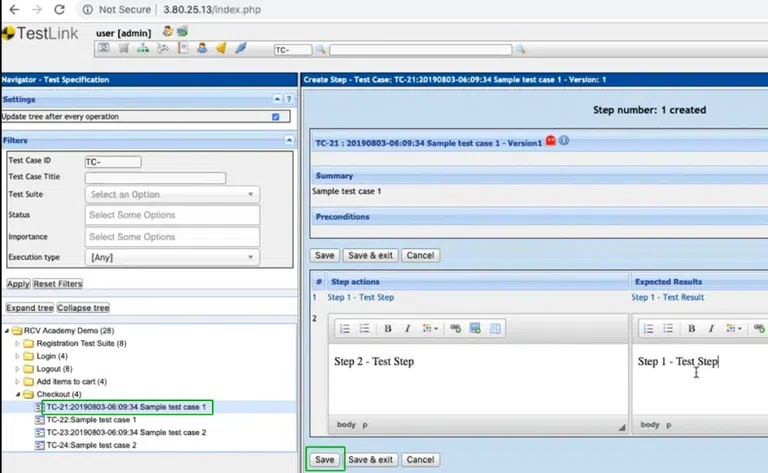Expand the Registration Test Suite folder
The image size is (768, 473).
(x=18, y=343)
